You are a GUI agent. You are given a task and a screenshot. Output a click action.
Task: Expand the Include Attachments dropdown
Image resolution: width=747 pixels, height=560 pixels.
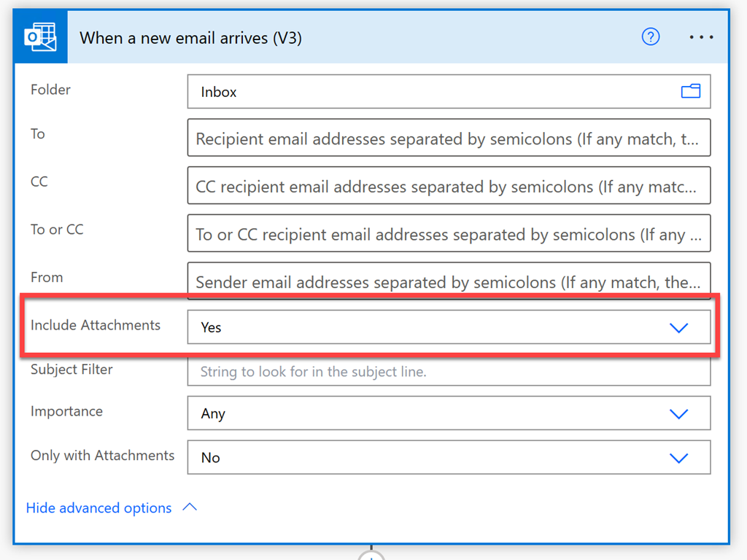678,327
